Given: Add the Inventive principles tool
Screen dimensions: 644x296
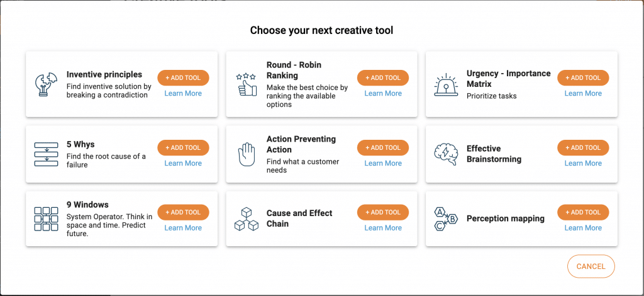Looking at the screenshot, I should tap(183, 77).
